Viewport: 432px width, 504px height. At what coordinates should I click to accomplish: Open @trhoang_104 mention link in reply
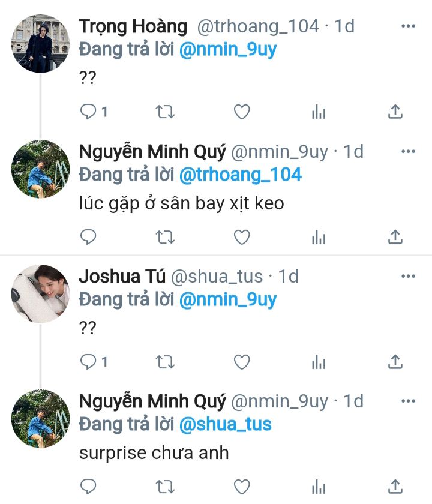240,175
